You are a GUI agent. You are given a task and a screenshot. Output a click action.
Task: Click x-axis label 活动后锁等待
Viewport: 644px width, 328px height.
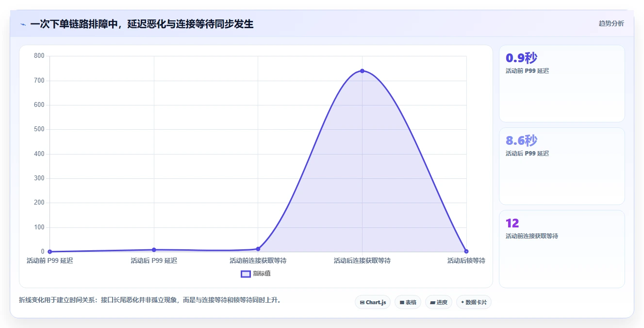pyautogui.click(x=466, y=261)
